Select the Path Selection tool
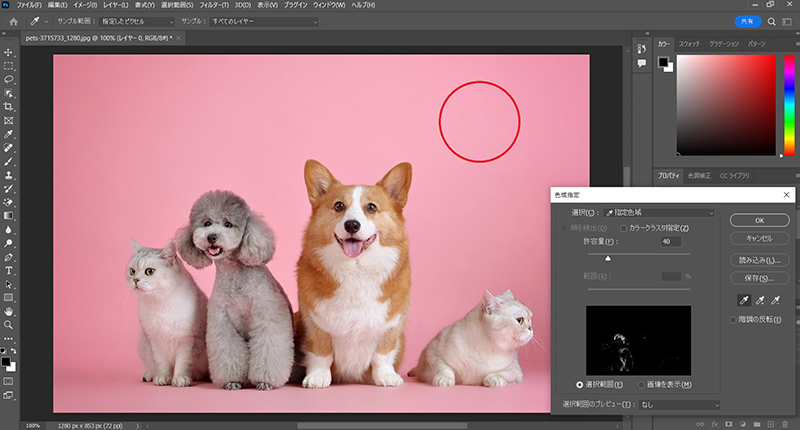 click(9, 284)
